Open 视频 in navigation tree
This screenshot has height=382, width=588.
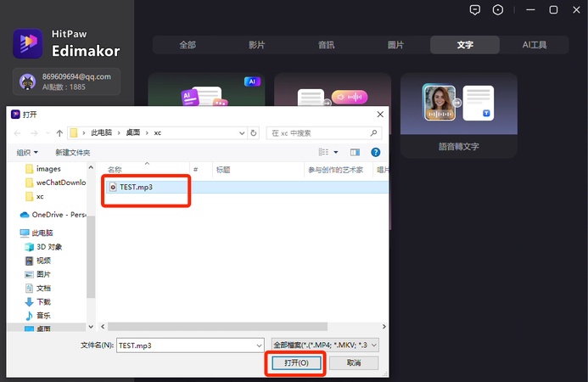[x=37, y=261]
